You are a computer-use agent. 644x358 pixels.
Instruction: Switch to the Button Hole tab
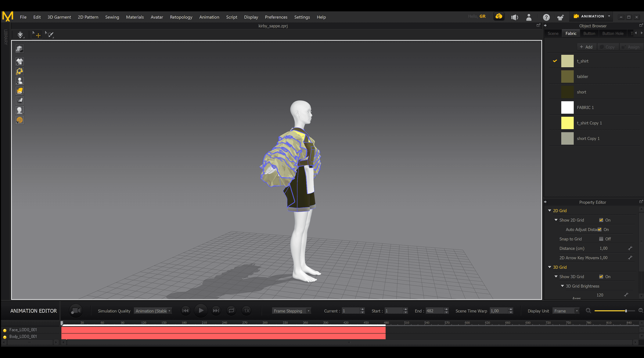pyautogui.click(x=613, y=33)
